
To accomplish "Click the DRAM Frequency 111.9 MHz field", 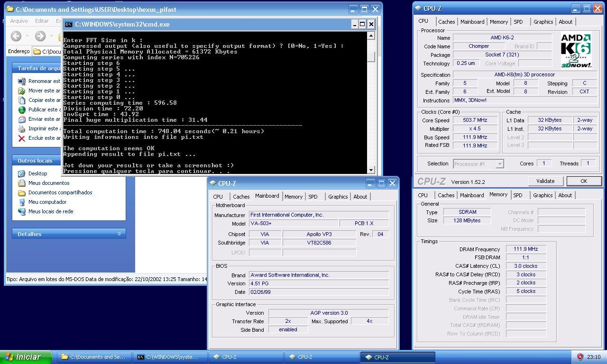I will [525, 249].
